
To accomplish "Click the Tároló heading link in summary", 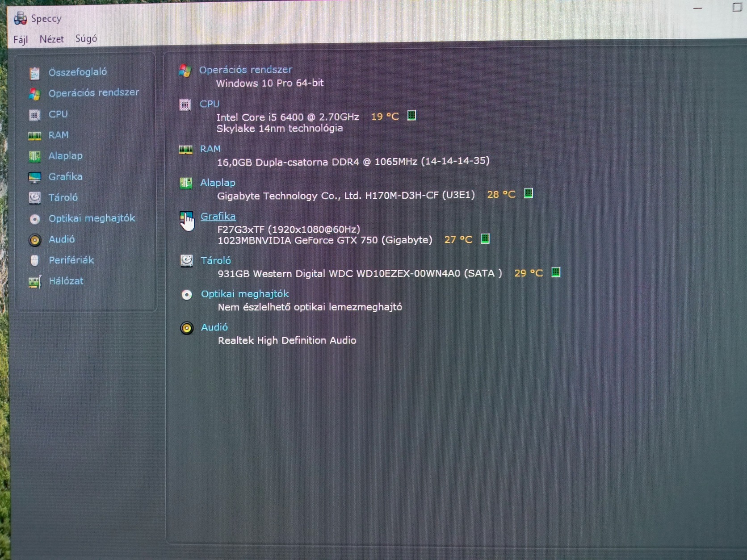I will point(216,260).
